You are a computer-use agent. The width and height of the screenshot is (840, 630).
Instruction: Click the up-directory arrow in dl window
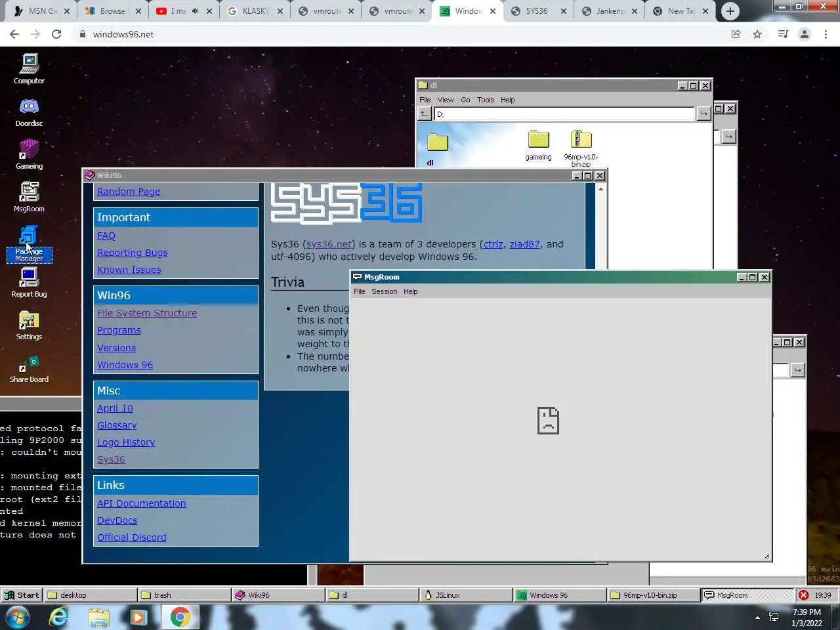pyautogui.click(x=425, y=114)
